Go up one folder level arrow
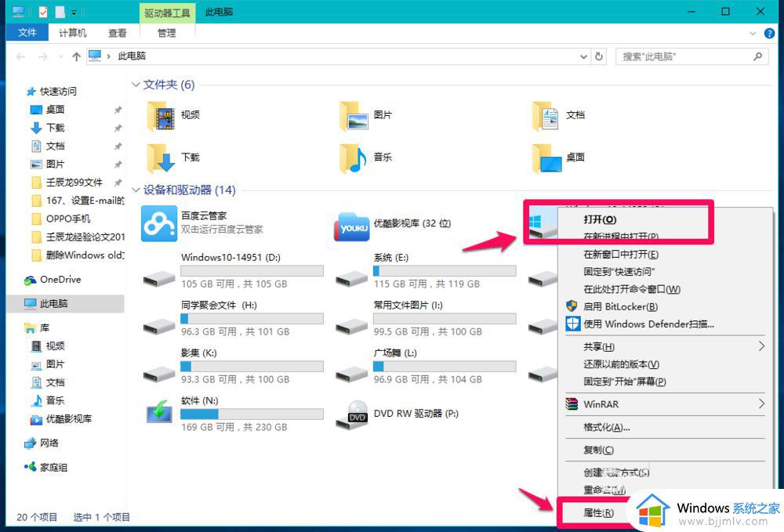 click(77, 56)
